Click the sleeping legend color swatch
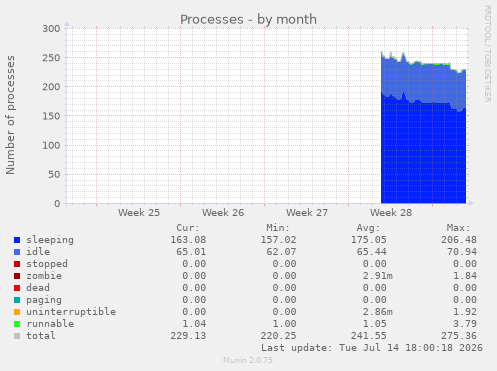The width and height of the screenshot is (497, 371). point(17,240)
